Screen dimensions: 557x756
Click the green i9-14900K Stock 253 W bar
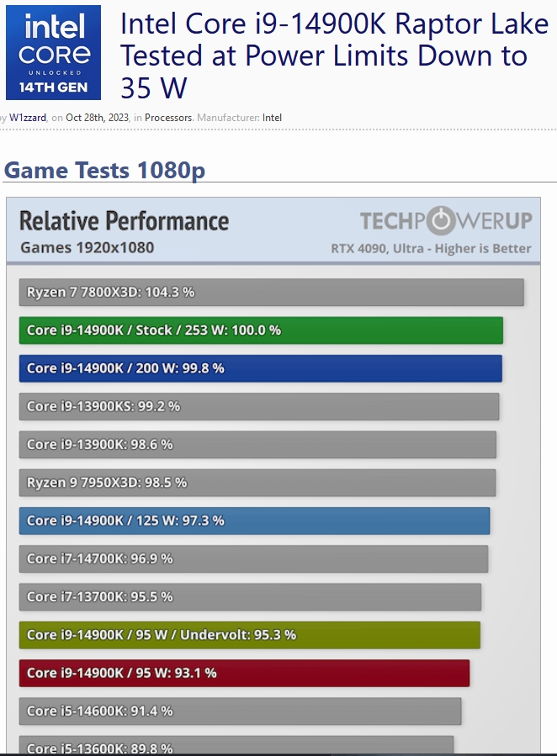261,330
